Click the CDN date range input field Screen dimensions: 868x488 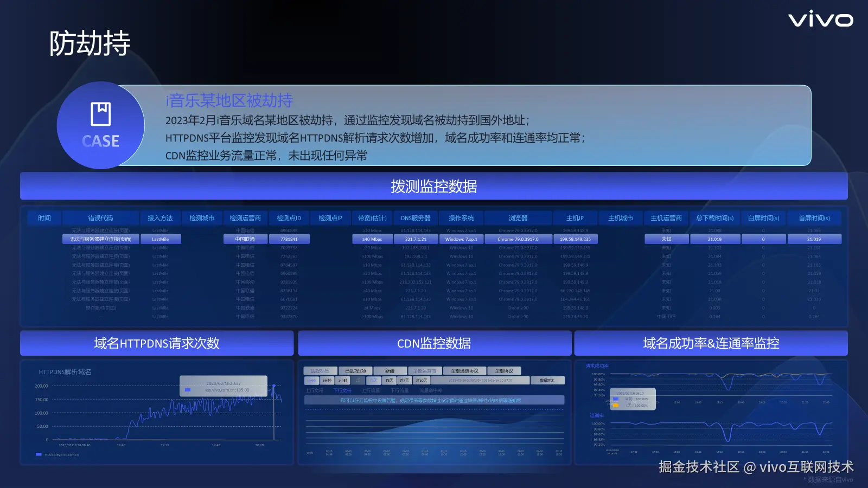480,381
